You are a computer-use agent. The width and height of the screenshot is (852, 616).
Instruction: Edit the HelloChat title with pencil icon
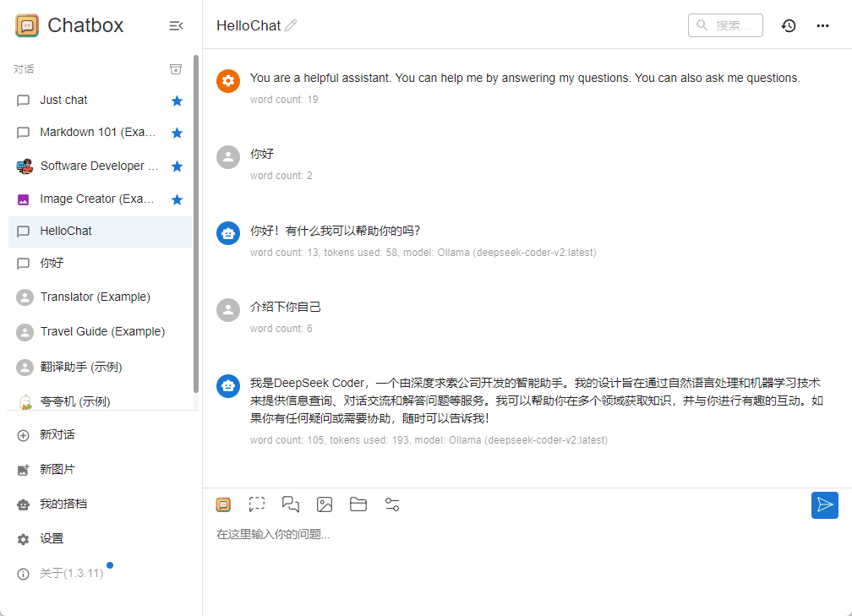(292, 25)
